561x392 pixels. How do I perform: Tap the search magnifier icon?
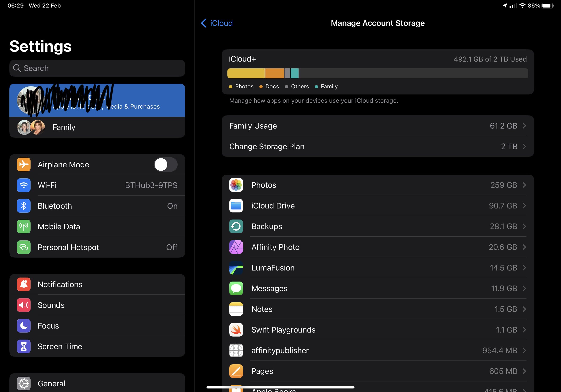[17, 68]
